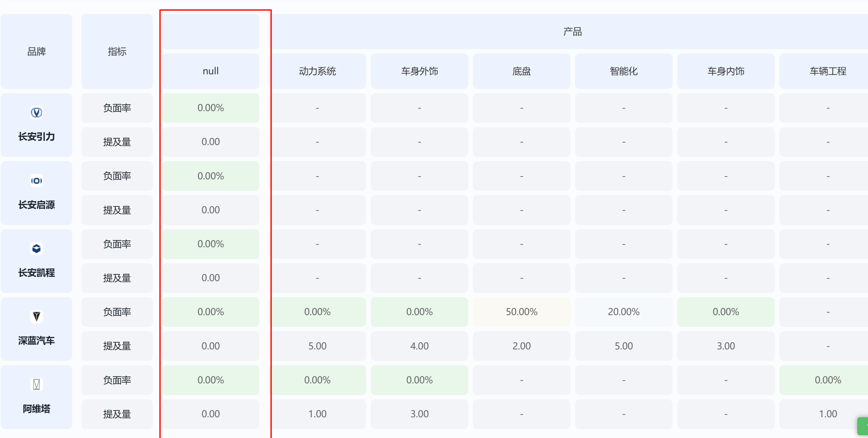The height and width of the screenshot is (438, 868).
Task: Click the 阿维塔 brand logo icon
Action: click(x=36, y=384)
